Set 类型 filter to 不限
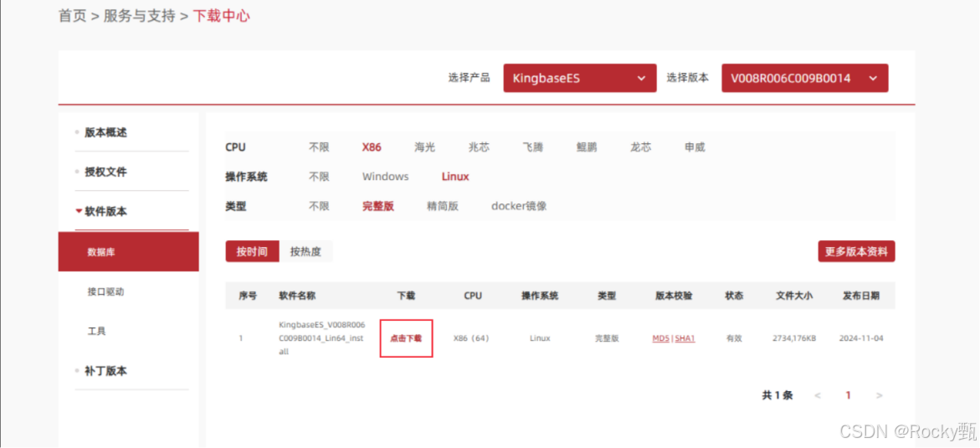The height and width of the screenshot is (448, 980). [x=319, y=206]
